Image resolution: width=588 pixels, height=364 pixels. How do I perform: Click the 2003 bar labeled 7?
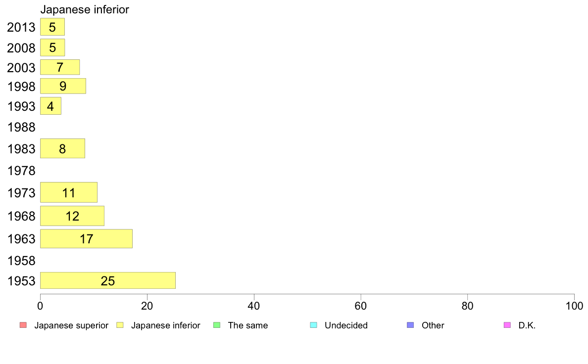click(60, 67)
